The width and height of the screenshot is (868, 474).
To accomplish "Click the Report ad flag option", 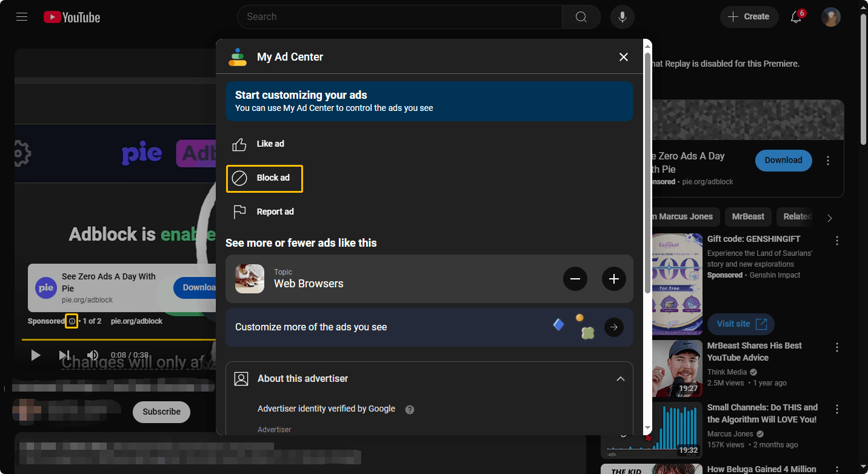I will (x=263, y=212).
